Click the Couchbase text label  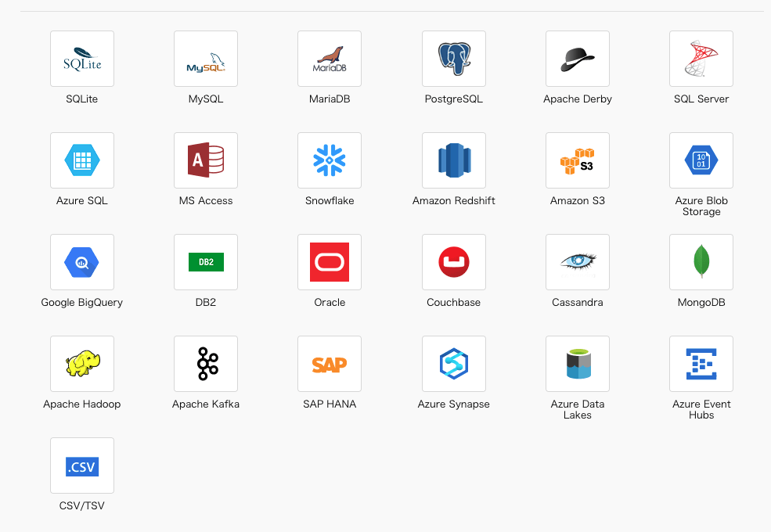click(x=454, y=303)
